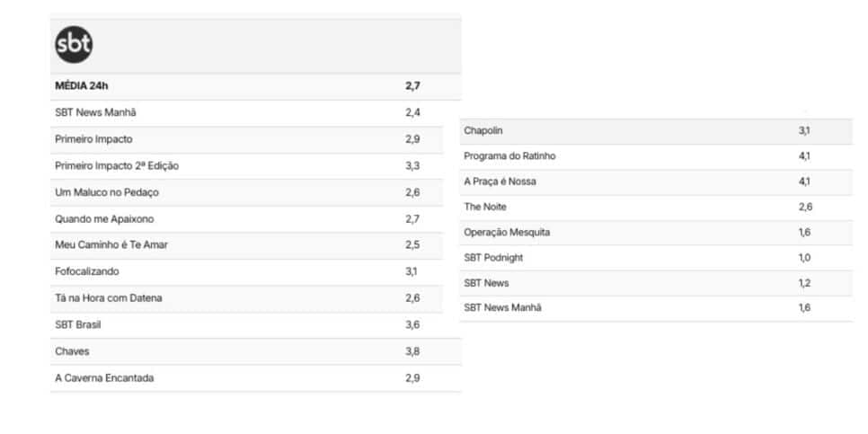This screenshot has width=868, height=434.
Task: Select the Chaves program row
Action: [256, 351]
